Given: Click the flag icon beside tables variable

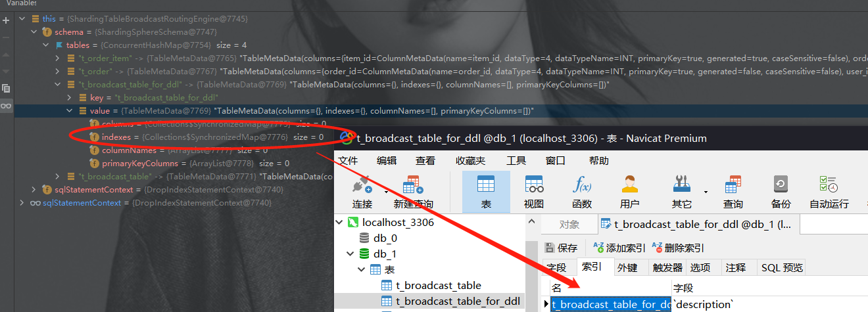Looking at the screenshot, I should [x=59, y=45].
